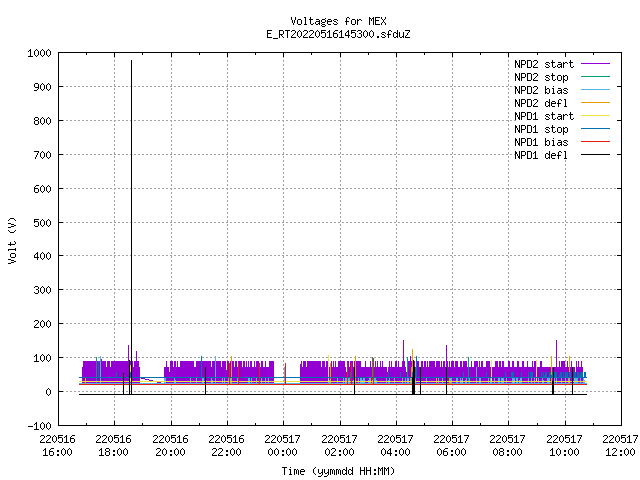Viewport: 640px width, 480px height.
Task: Click the 06:00 x-axis tick label
Action: point(451,452)
